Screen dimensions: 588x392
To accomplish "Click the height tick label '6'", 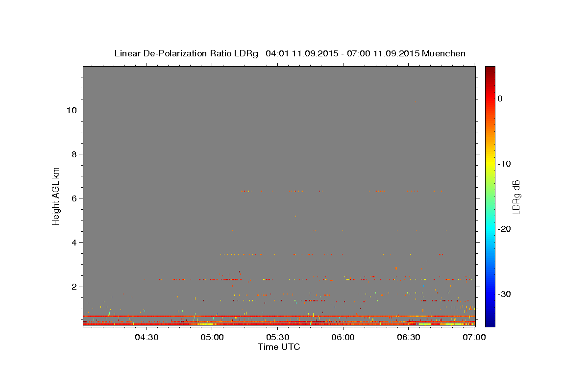I will [x=73, y=198].
